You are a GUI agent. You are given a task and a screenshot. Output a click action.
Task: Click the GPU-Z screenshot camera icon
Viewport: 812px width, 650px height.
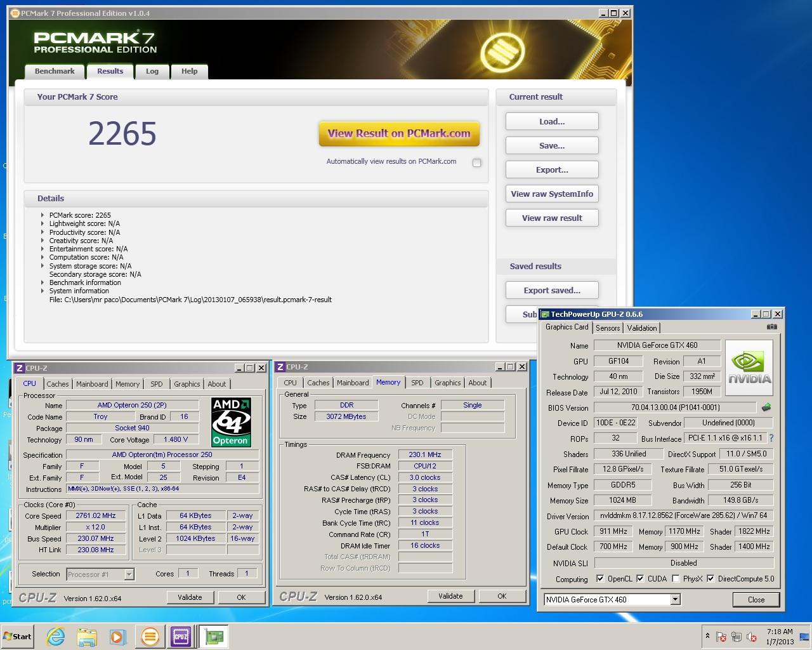771,327
